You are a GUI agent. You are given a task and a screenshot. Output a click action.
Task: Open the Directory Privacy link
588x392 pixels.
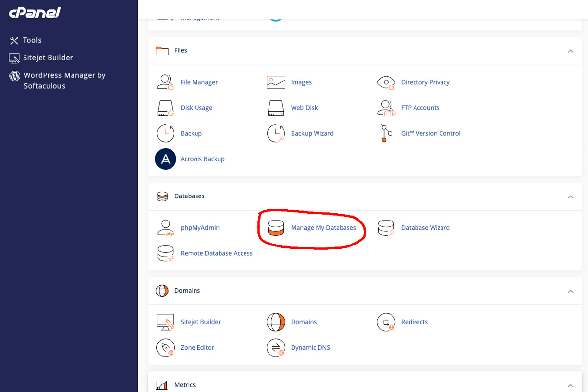pos(425,82)
